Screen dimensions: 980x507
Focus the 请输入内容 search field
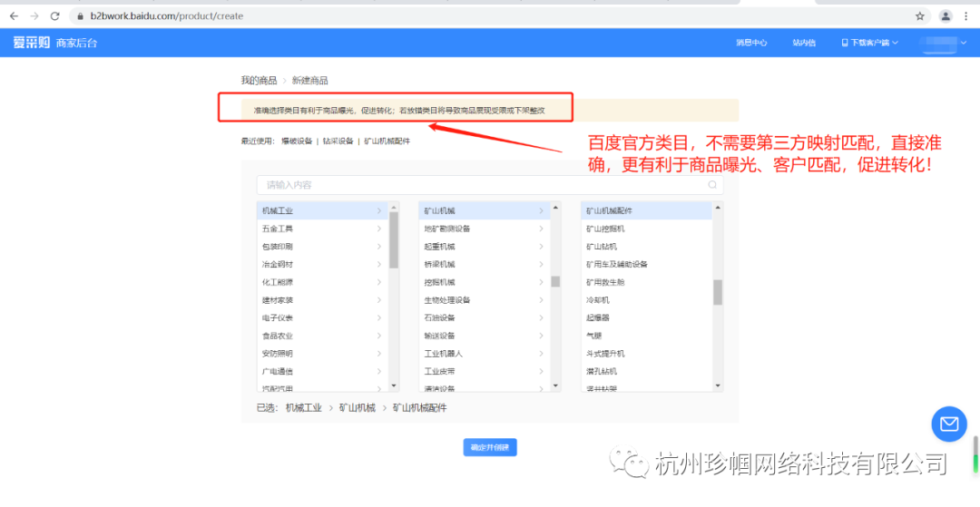490,185
